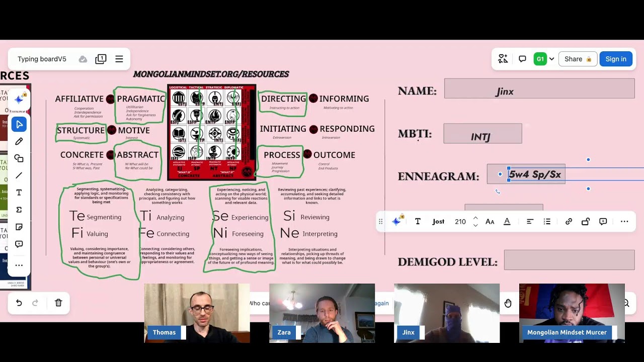Grab the text toolbar drag handle

(x=381, y=221)
